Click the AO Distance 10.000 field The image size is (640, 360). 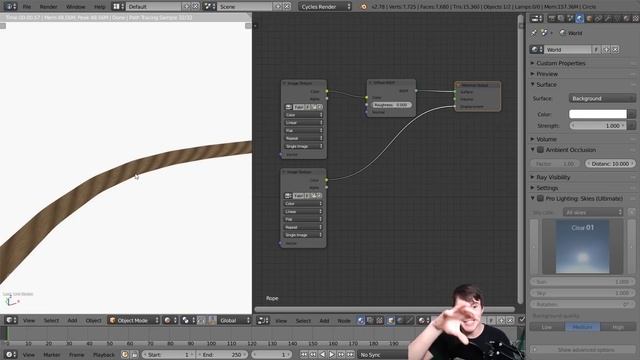(610, 164)
